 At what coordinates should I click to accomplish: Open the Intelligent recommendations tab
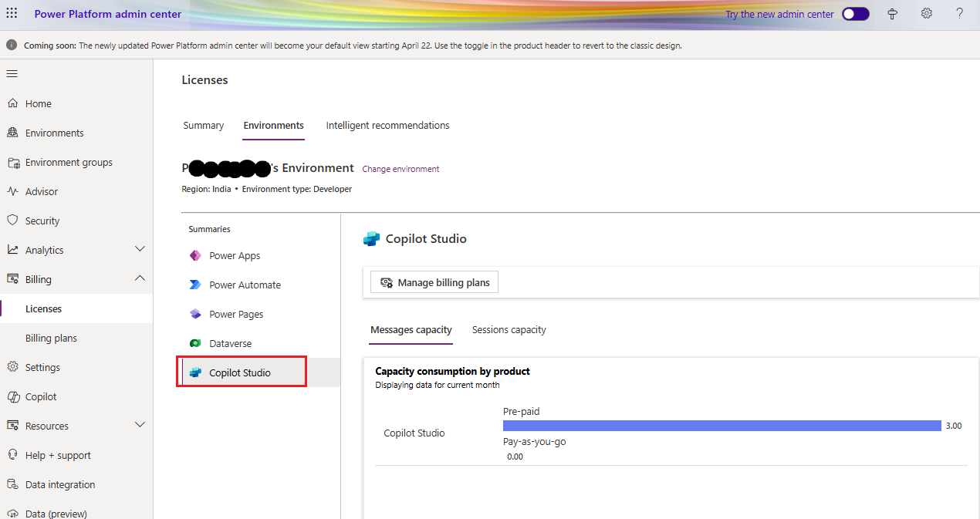387,125
